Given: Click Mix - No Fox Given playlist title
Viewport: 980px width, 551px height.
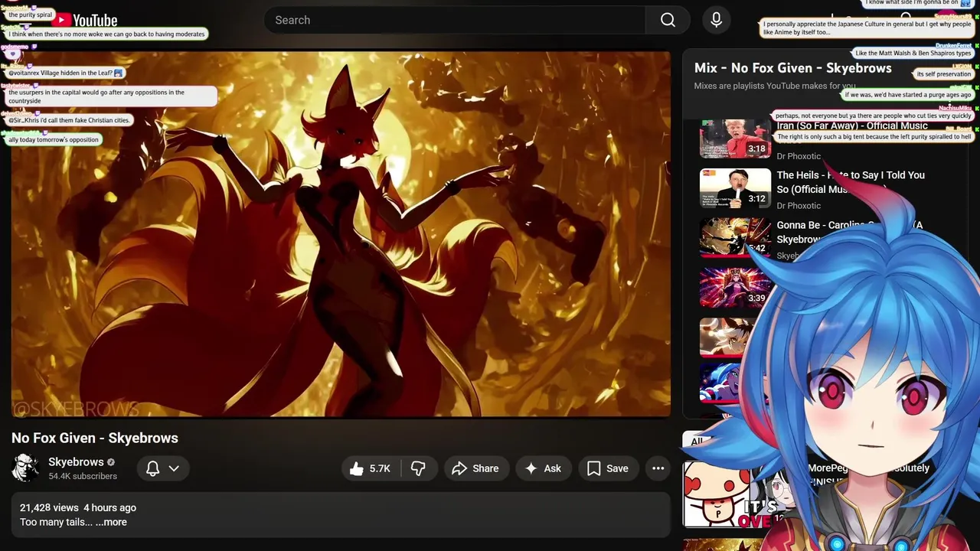Looking at the screenshot, I should point(792,68).
